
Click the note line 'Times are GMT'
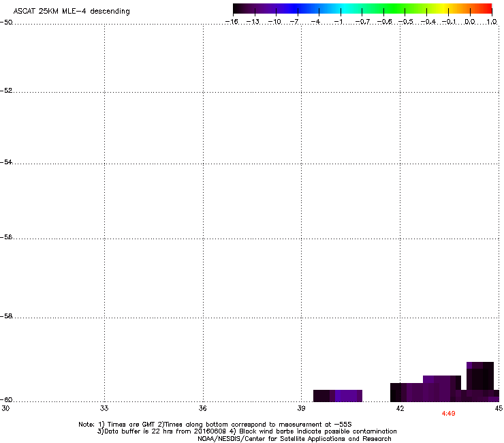tap(215, 425)
